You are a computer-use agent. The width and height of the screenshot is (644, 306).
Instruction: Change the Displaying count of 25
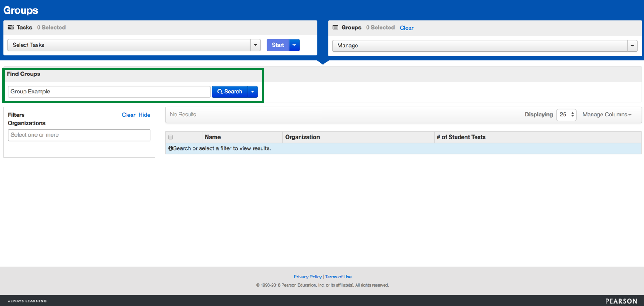click(566, 115)
